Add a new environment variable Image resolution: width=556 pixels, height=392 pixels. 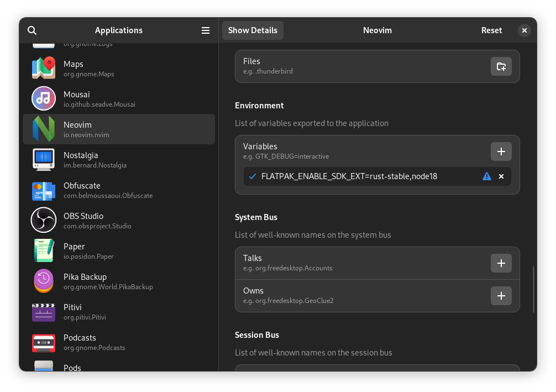coord(501,151)
